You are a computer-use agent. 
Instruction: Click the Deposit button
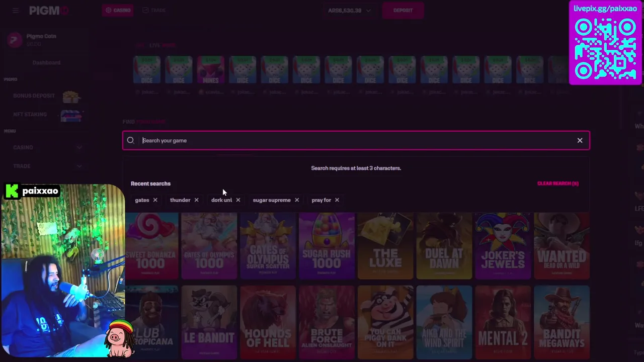[403, 10]
